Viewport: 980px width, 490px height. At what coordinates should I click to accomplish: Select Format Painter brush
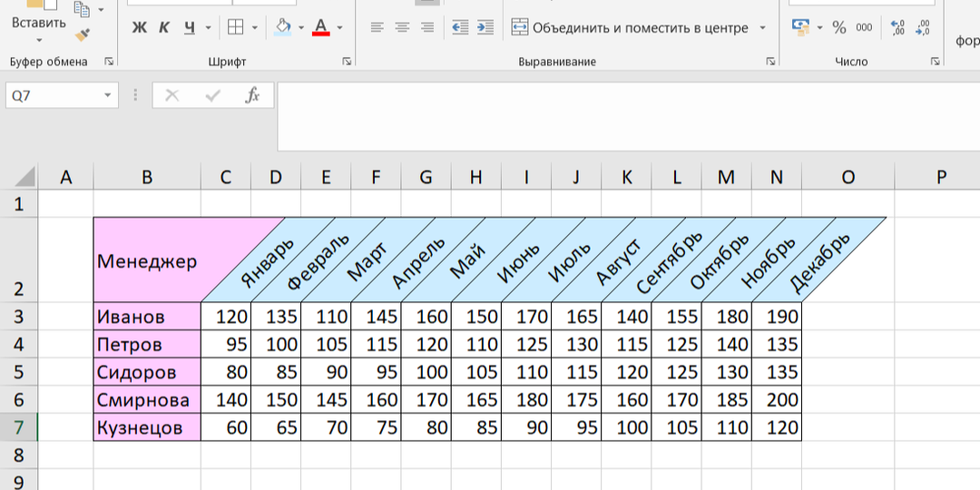tap(83, 34)
